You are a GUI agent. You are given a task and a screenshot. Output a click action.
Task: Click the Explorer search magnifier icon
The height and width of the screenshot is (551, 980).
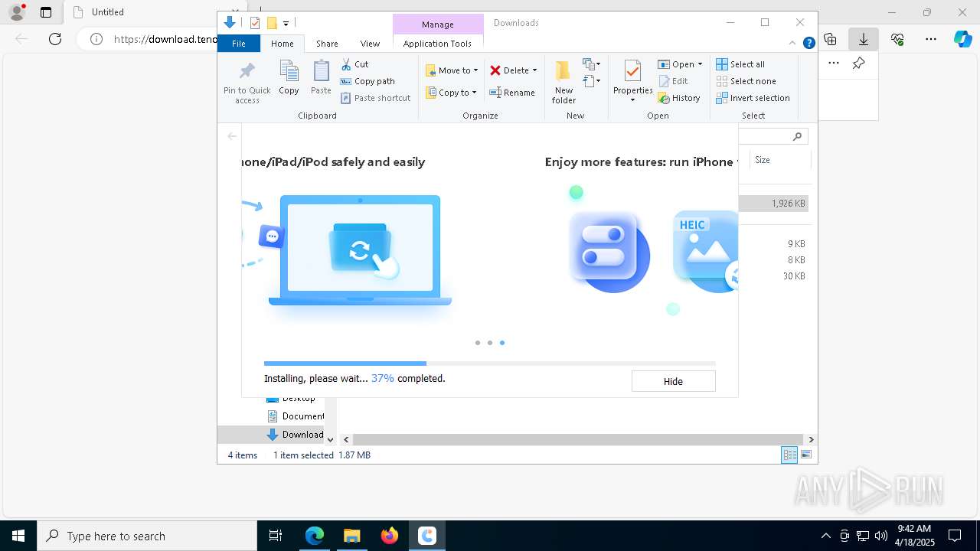(797, 136)
